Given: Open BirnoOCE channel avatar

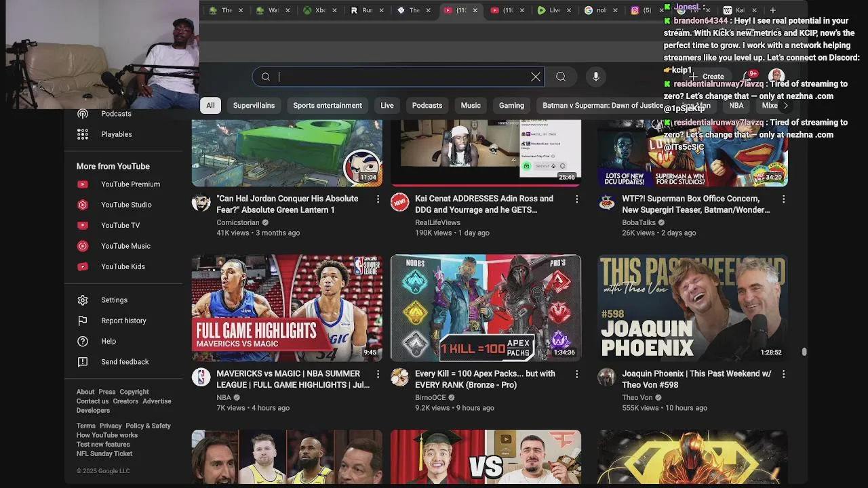Looking at the screenshot, I should pos(400,377).
